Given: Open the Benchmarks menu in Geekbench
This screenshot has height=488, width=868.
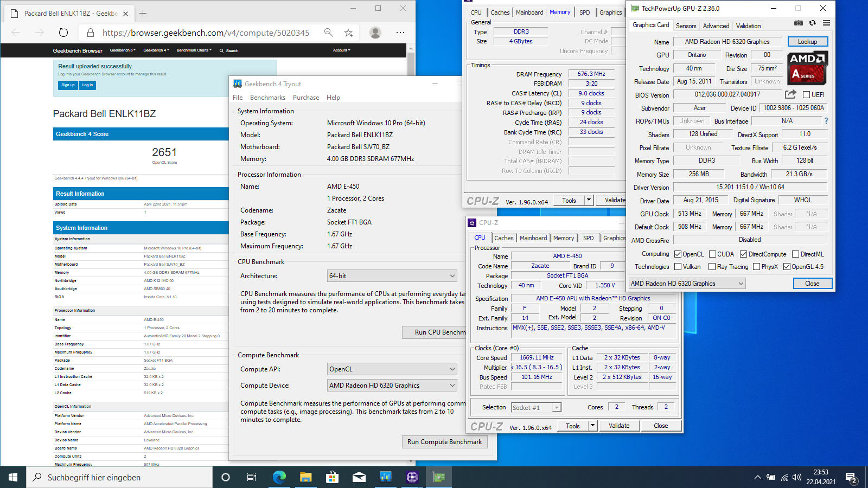Looking at the screenshot, I should (267, 98).
